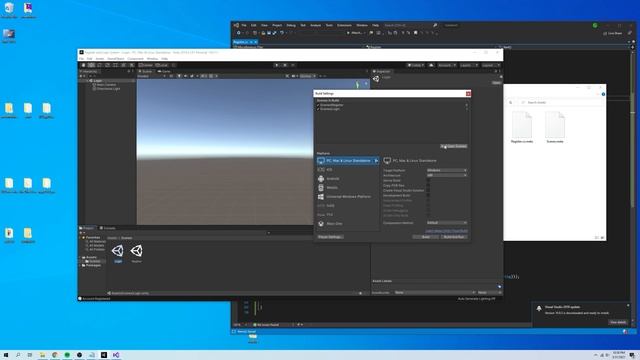Switch to the Scene tab in Unity

(x=145, y=71)
